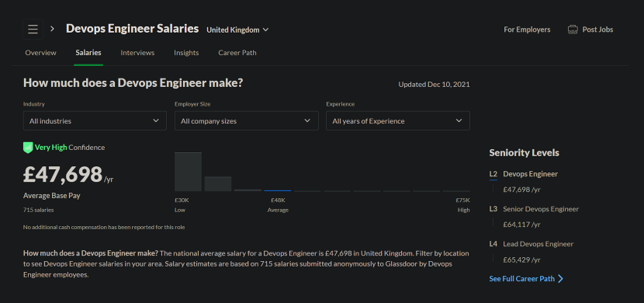The image size is (644, 303).
Task: Click the See Full Career Path link
Action: (x=521, y=279)
